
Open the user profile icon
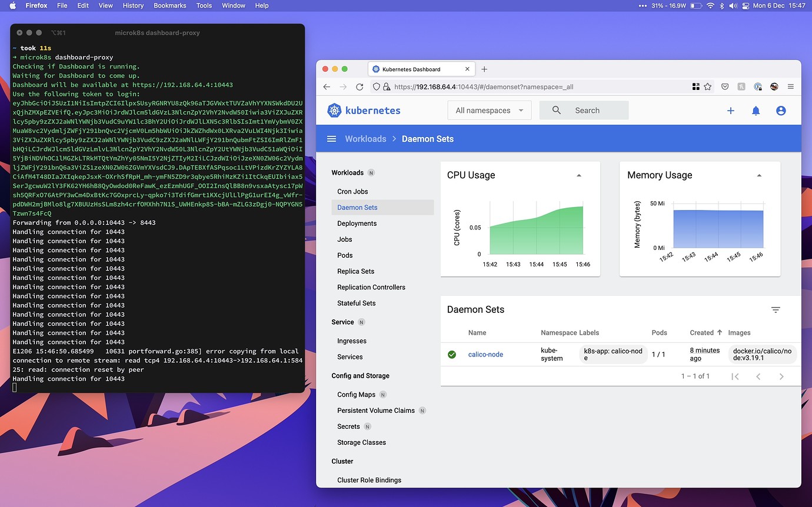781,110
